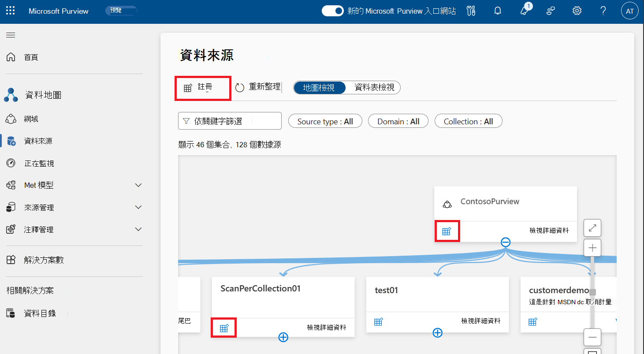Click the register icon on ScanPerCollection01 card
The height and width of the screenshot is (354, 644).
[x=224, y=328]
